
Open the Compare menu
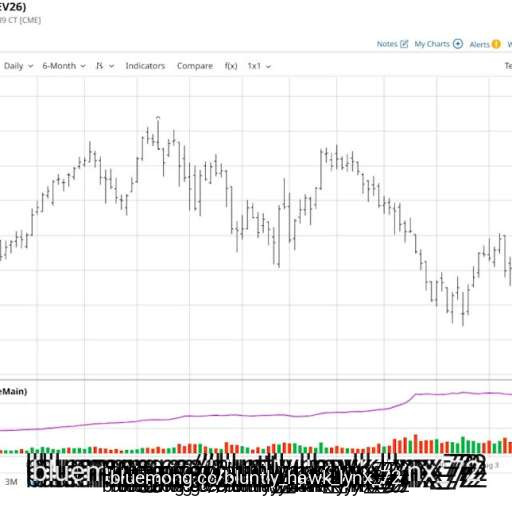click(195, 66)
